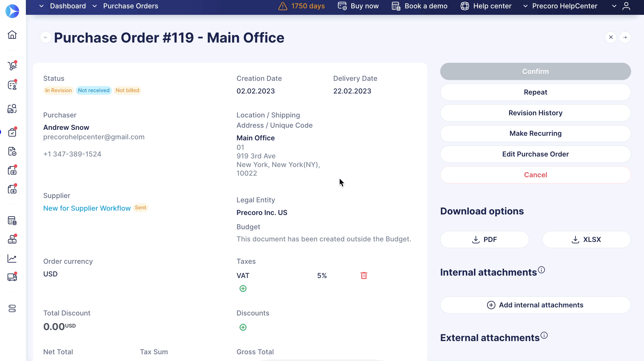Click the Revision History button

[535, 113]
